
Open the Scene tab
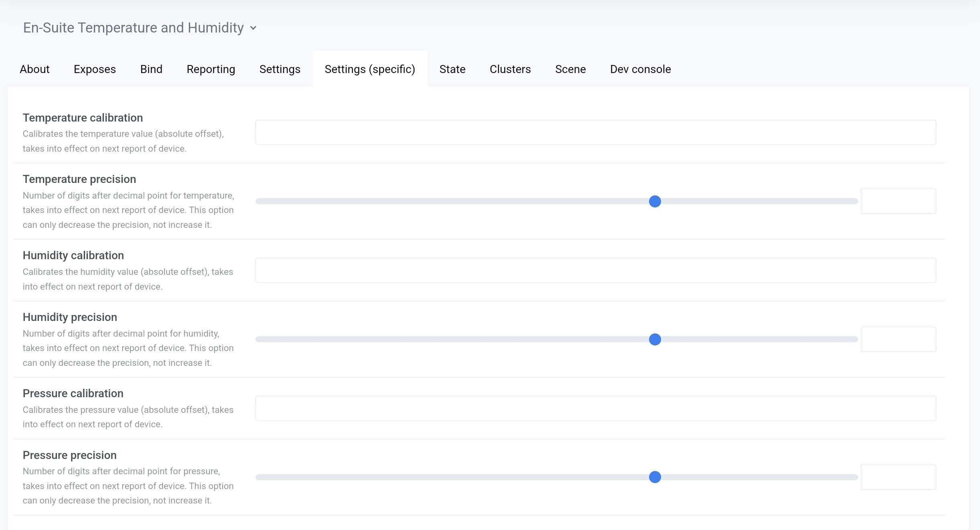pyautogui.click(x=570, y=69)
